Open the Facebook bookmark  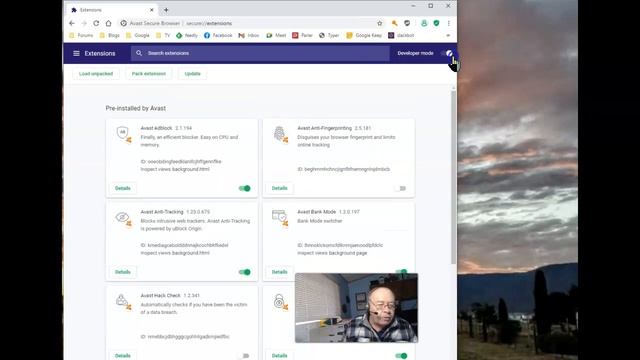(218, 36)
